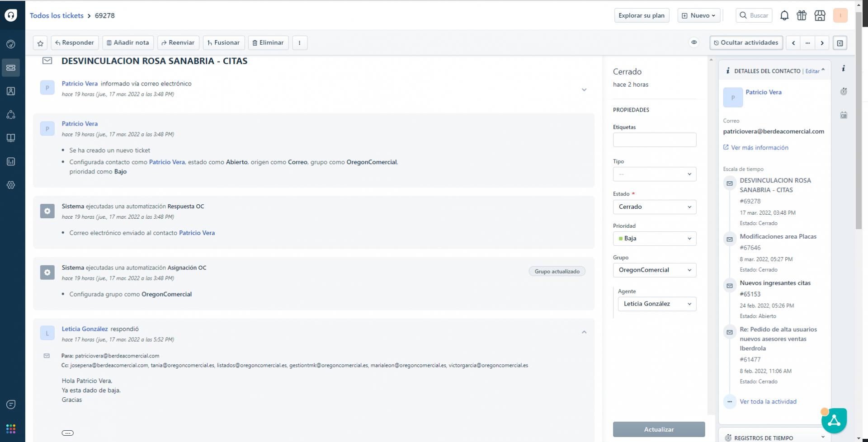Show quoted text ellipsis in Leticia's reply
Viewport: 868px width, 442px height.
(x=67, y=433)
